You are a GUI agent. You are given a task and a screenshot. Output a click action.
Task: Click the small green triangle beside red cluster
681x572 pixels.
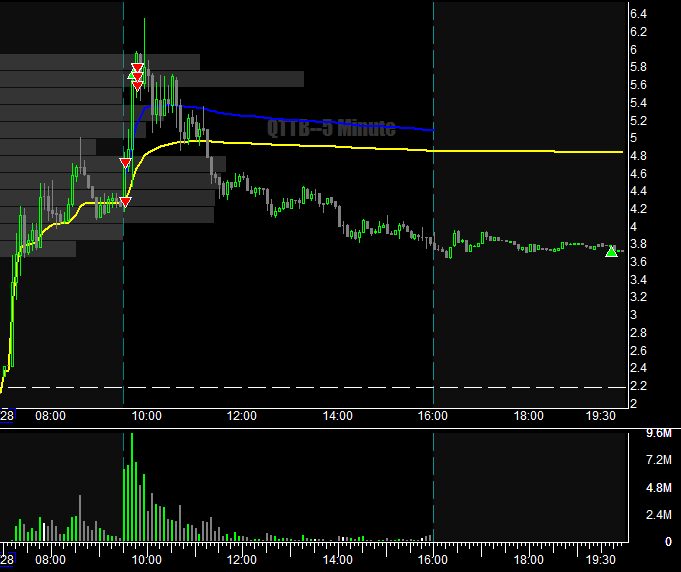click(x=130, y=76)
